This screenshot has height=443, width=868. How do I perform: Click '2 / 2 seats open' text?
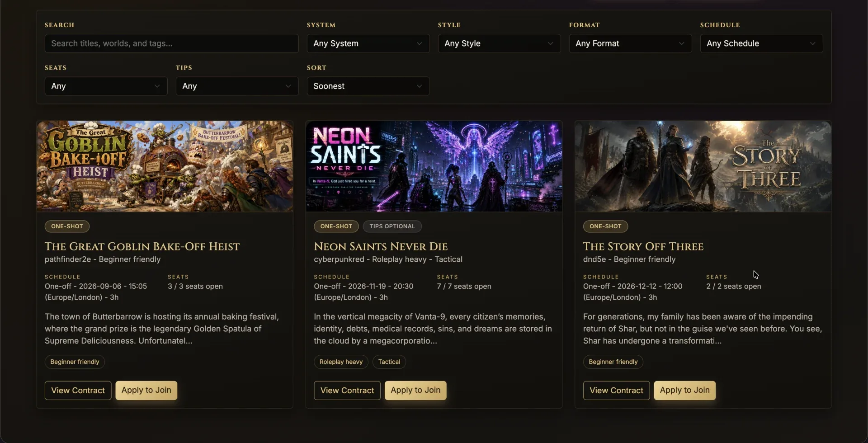tap(733, 287)
